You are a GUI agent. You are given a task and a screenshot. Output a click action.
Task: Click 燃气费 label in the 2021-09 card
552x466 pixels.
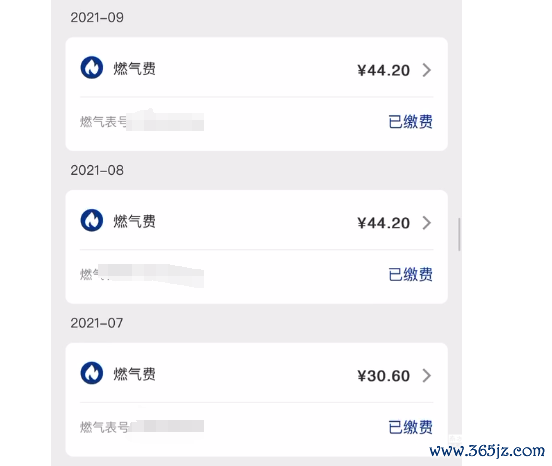click(x=134, y=69)
